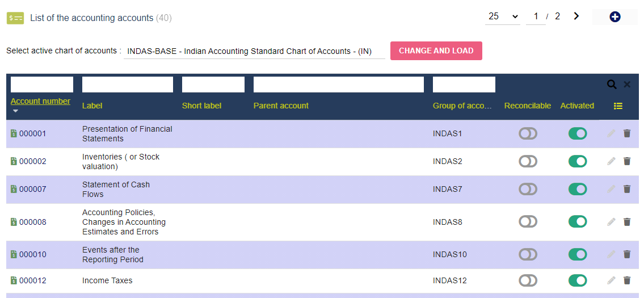Click the Parent account filter field
644x298 pixels.
click(x=338, y=84)
